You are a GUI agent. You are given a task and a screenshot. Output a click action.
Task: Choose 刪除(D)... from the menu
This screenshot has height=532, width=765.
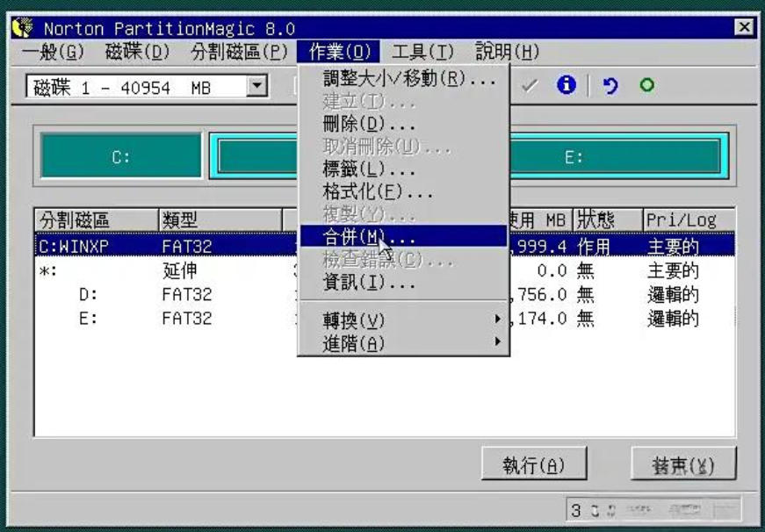(x=403, y=124)
